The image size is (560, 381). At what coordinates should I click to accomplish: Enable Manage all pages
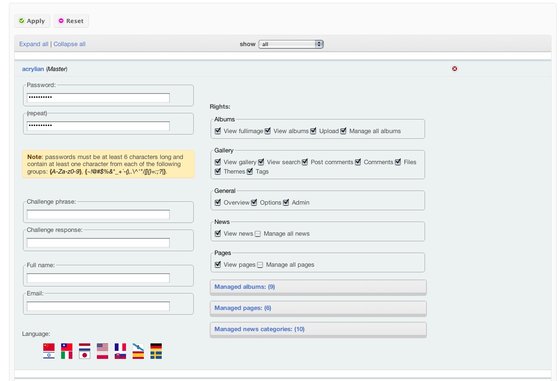[x=260, y=265]
